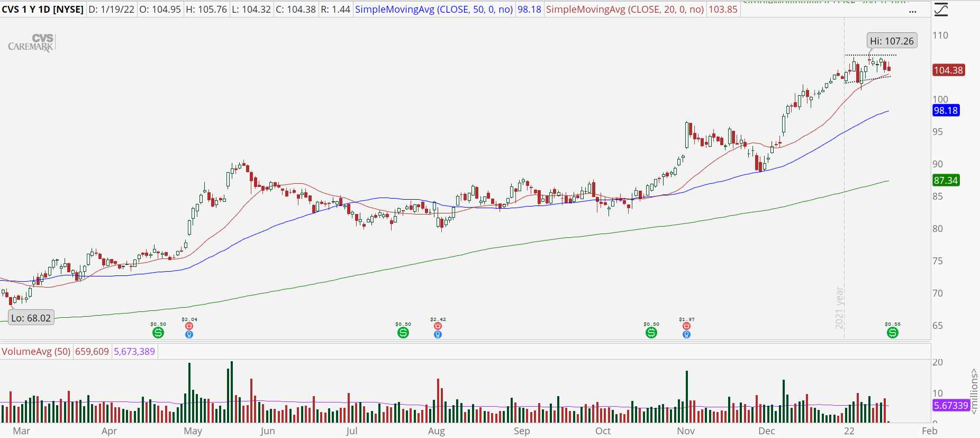Image resolution: width=980 pixels, height=438 pixels.
Task: Click the 75 price axis label
Action: (938, 261)
